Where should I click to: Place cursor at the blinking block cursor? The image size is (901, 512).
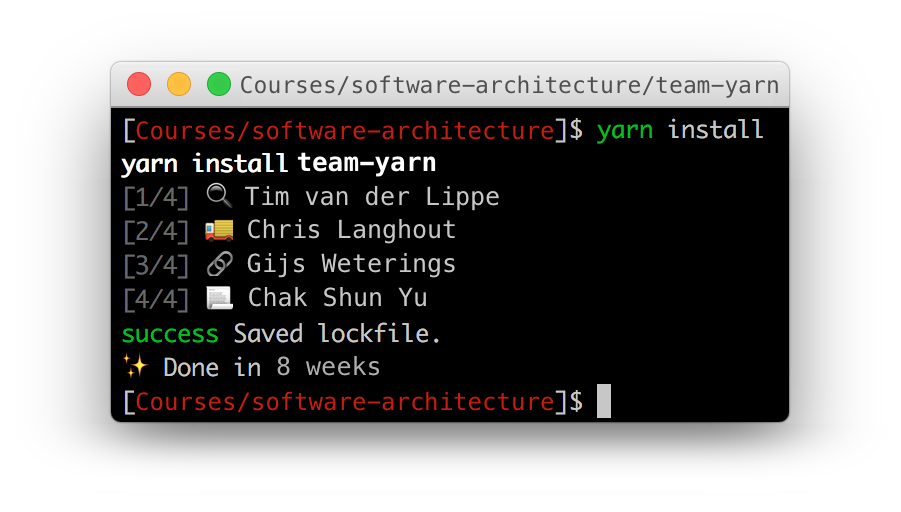pyautogui.click(x=603, y=401)
